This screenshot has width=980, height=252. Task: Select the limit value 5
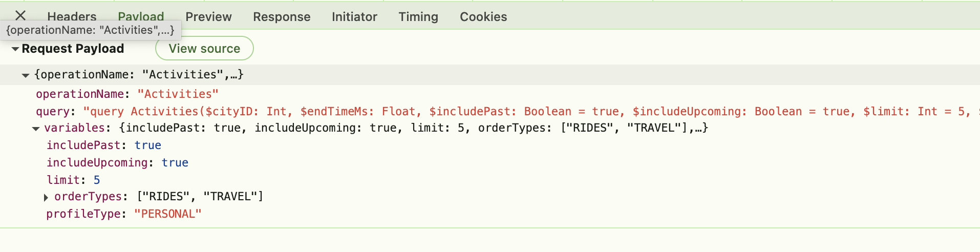coord(97,180)
